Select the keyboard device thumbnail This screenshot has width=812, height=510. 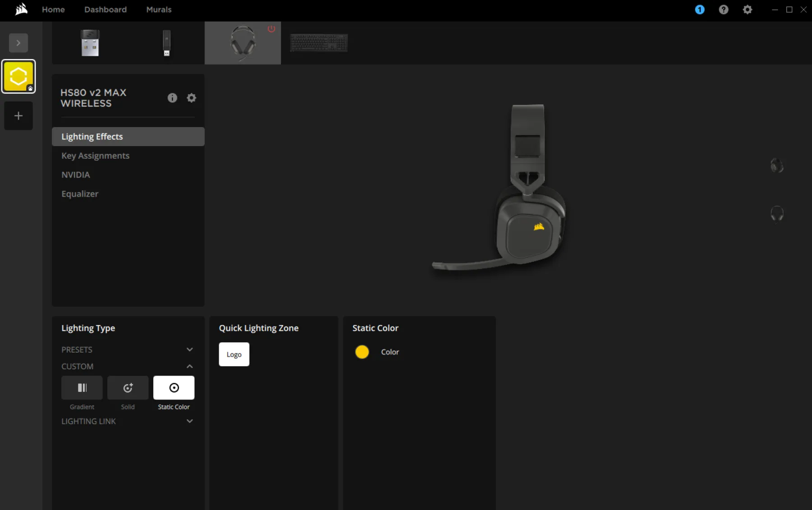pyautogui.click(x=319, y=43)
